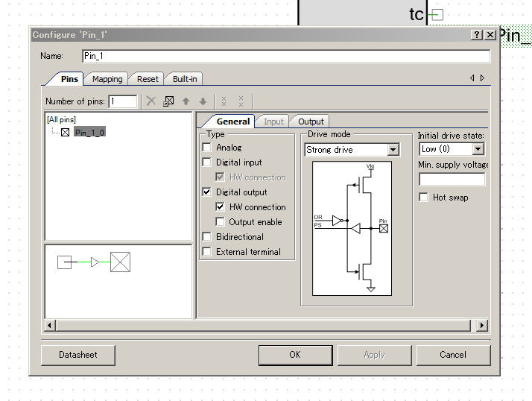532x401 pixels.
Task: Click the Name input field
Action: pyautogui.click(x=286, y=56)
